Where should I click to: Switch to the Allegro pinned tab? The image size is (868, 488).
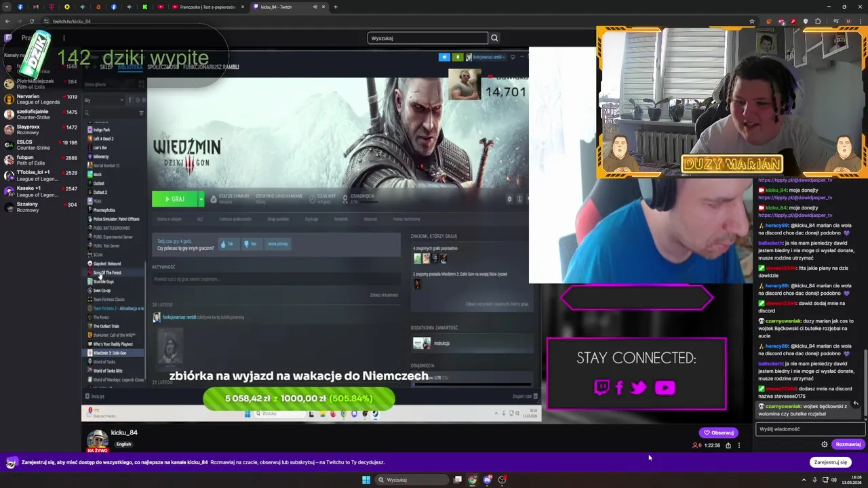pyautogui.click(x=98, y=7)
